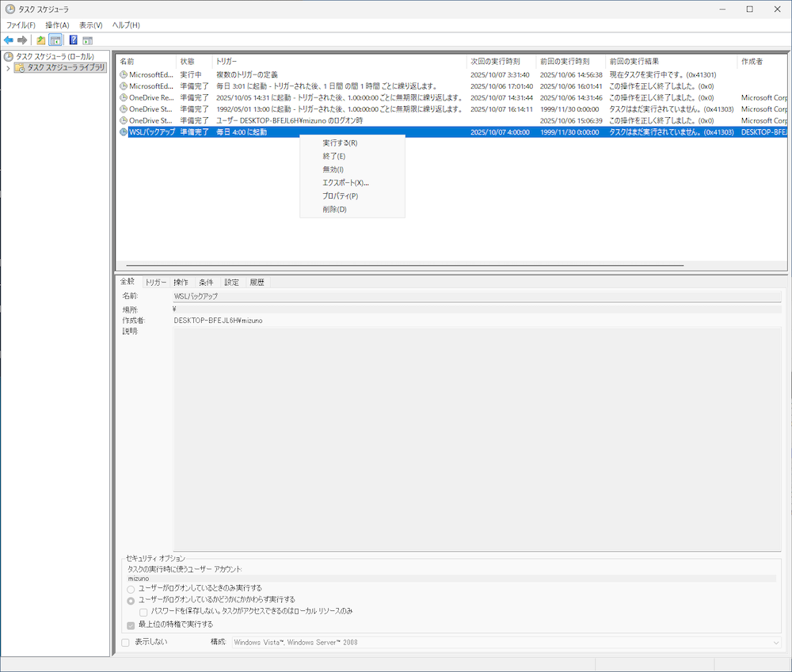The height and width of the screenshot is (672, 792).
Task: Select 'ユーザーがログオンしているときのみ実行する' radio button
Action: pyautogui.click(x=131, y=589)
